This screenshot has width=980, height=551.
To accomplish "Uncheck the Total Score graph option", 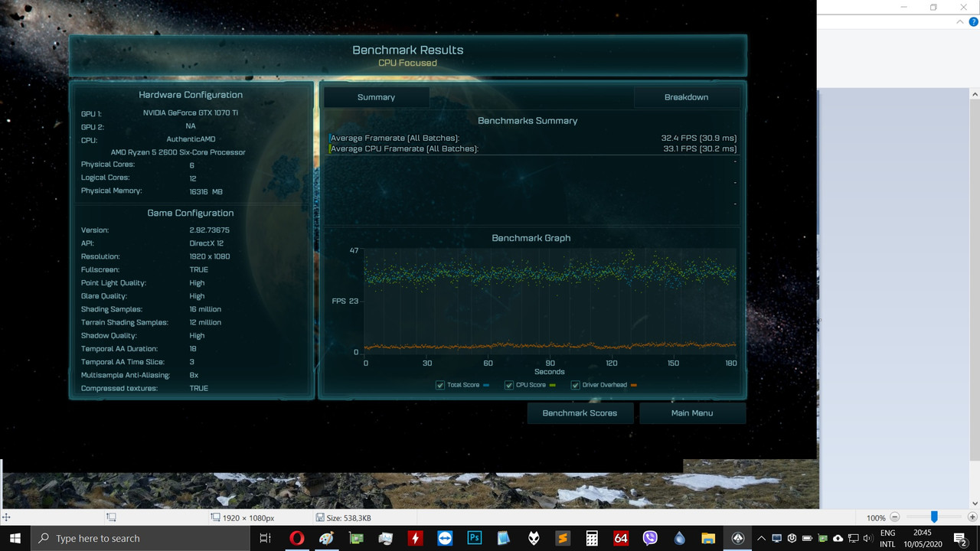I will click(439, 385).
